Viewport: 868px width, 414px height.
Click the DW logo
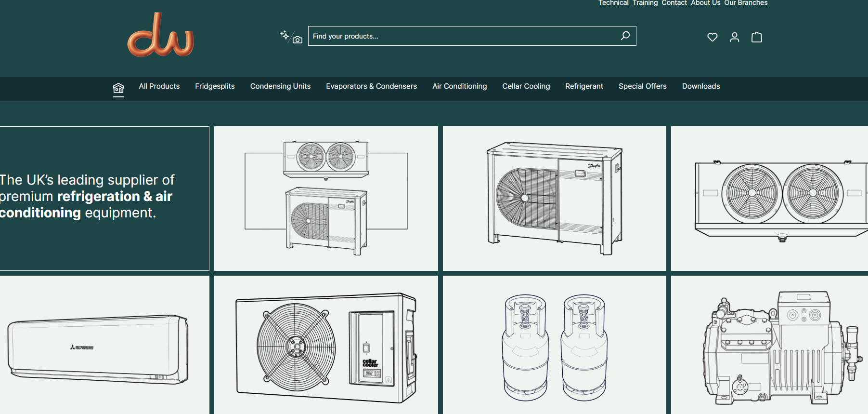[160, 36]
